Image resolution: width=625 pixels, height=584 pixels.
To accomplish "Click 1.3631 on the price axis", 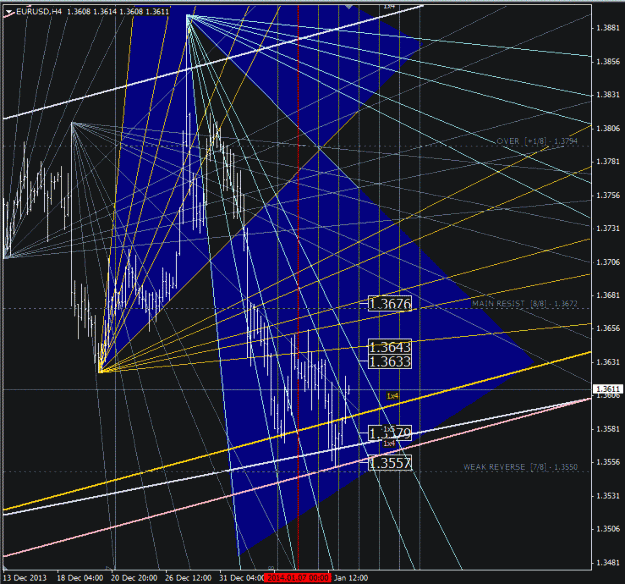I will [x=608, y=362].
